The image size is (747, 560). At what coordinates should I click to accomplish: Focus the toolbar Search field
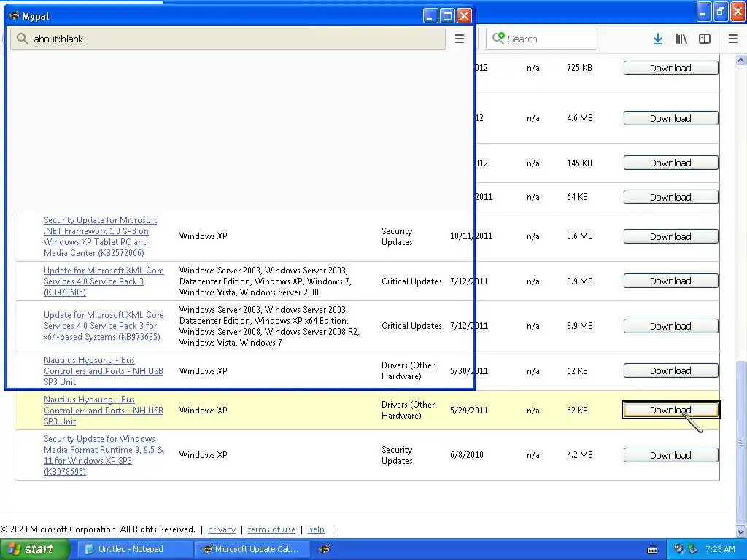click(x=541, y=39)
